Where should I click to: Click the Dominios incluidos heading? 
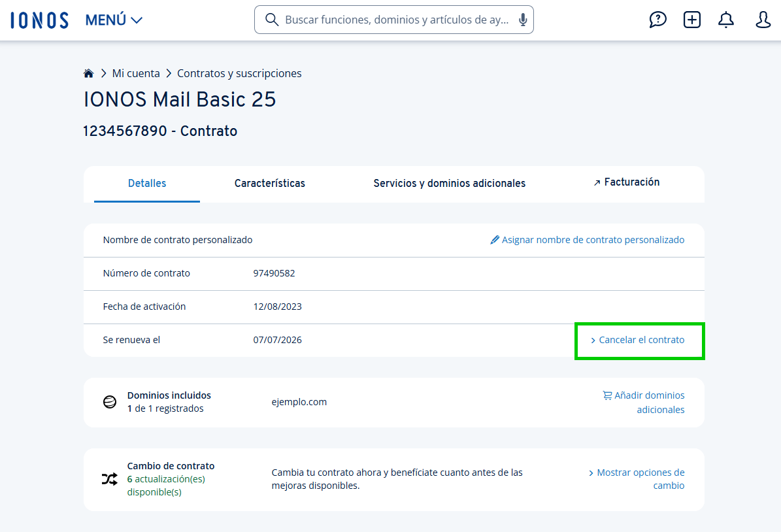(x=169, y=395)
